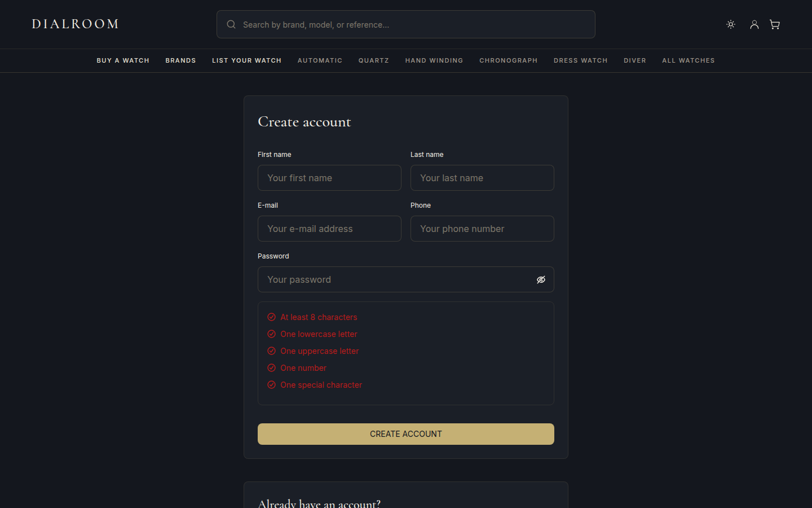Image resolution: width=812 pixels, height=508 pixels.
Task: Focus the phone number field
Action: point(482,229)
